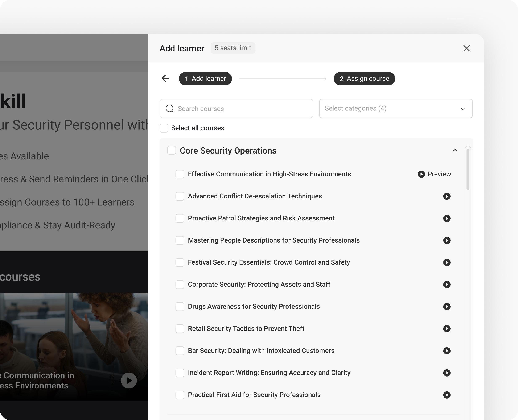
Task: Tick the Core Security Operations category checkbox
Action: coord(172,150)
